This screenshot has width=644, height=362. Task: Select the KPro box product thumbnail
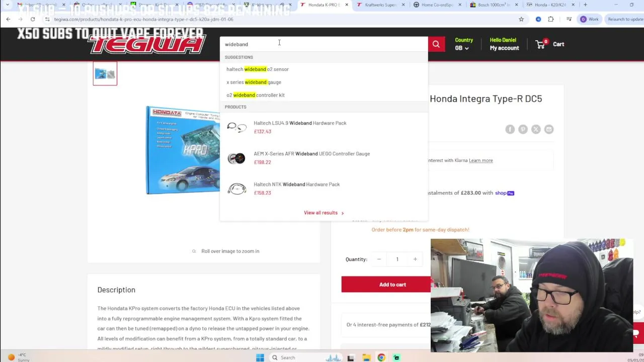105,73
